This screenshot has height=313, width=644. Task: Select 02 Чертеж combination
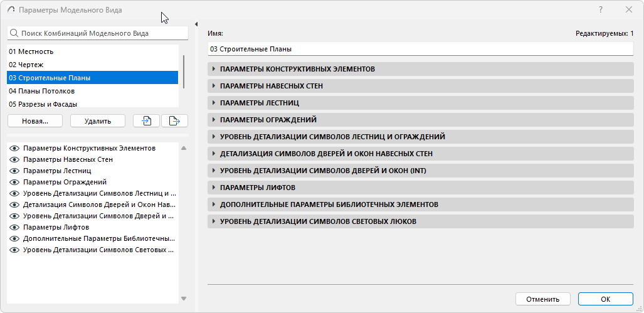tap(92, 65)
